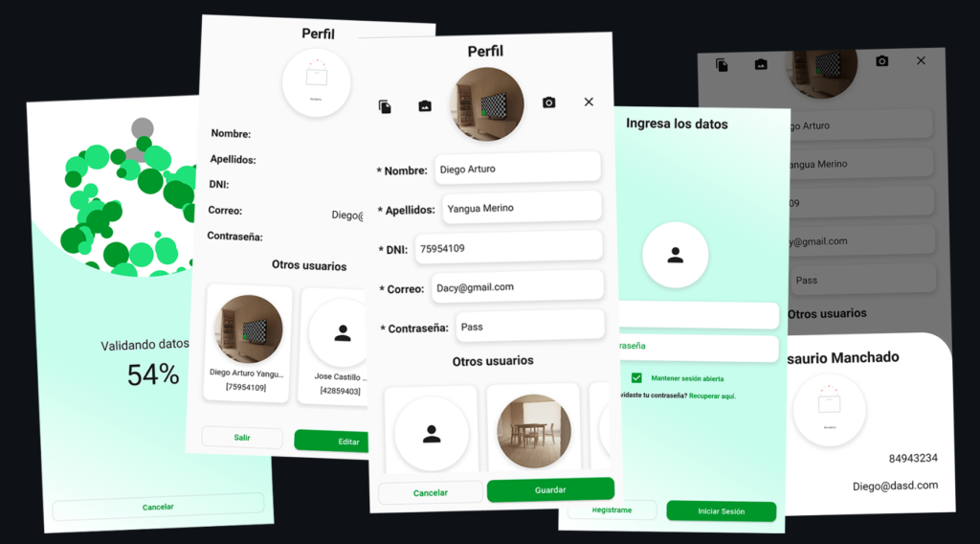Viewport: 980px width, 544px height.
Task: Click the 84943234 number text
Action: point(913,459)
